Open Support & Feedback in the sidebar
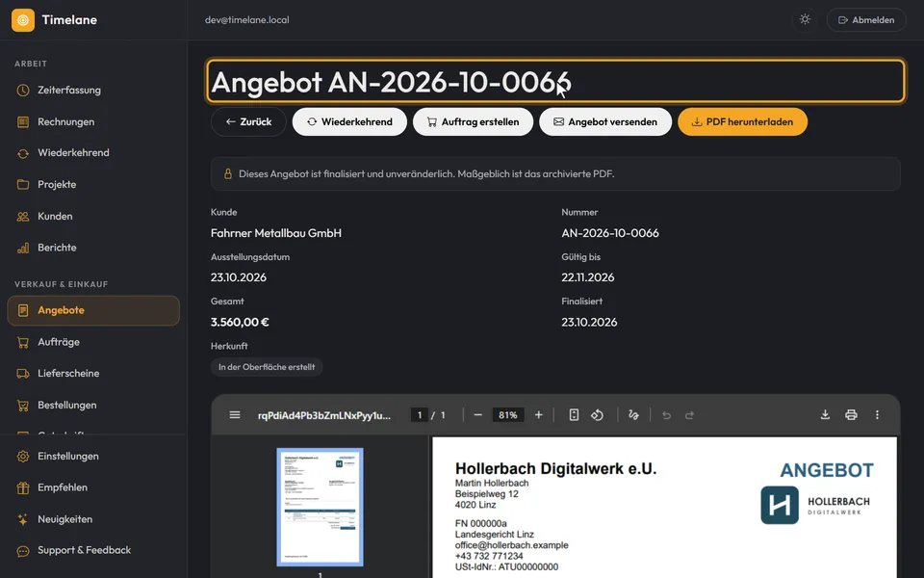Image resolution: width=924 pixels, height=578 pixels. point(93,550)
